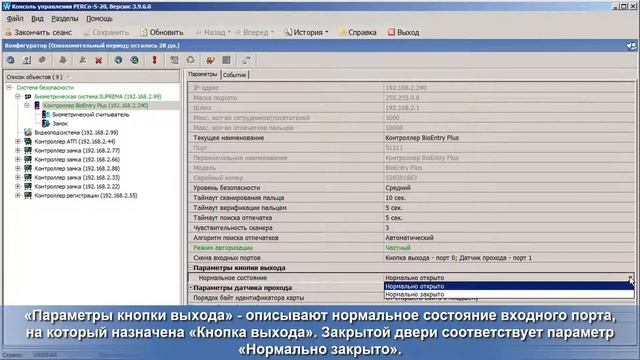The image size is (640, 360).
Task: Expand the Контроллер замка 192.168.2.22 node
Action: 18,186
